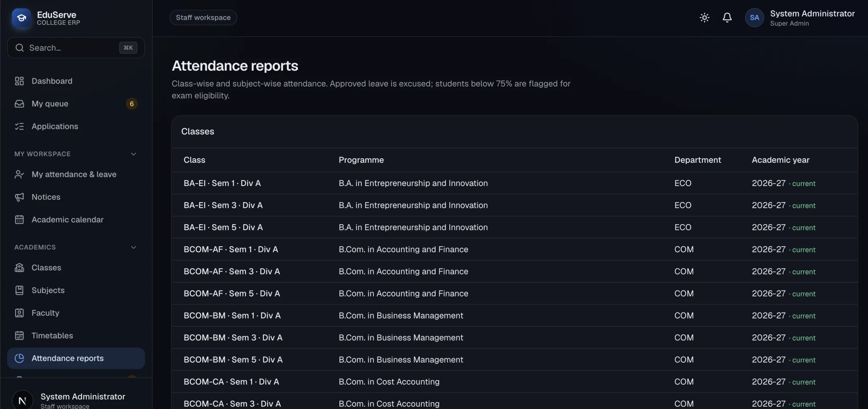Open My queue menu item
The height and width of the screenshot is (409, 868).
pyautogui.click(x=76, y=104)
